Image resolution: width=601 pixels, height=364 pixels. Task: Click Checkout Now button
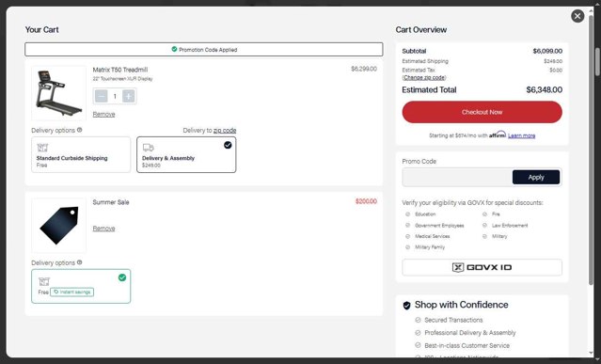[x=482, y=112]
